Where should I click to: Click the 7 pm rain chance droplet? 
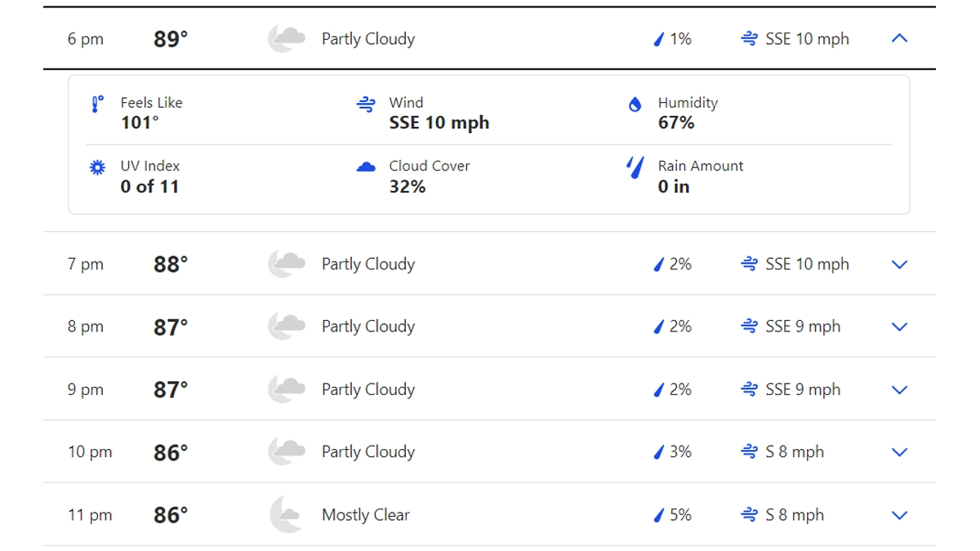pos(659,264)
